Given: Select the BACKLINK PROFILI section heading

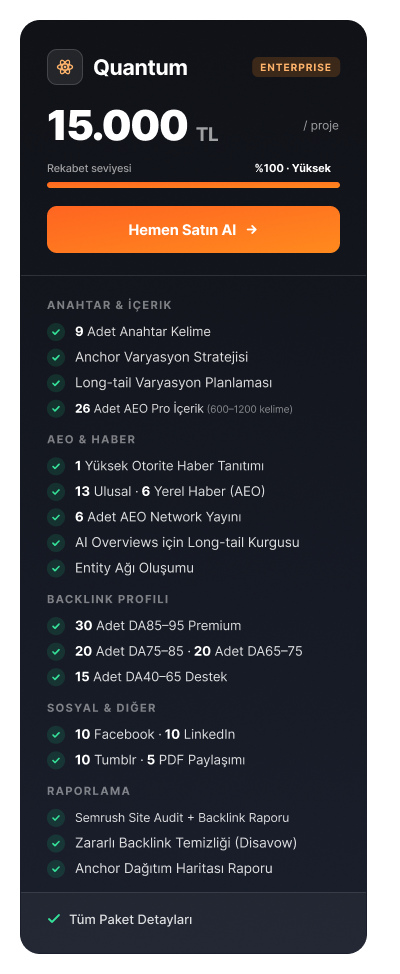Looking at the screenshot, I should point(108,599).
